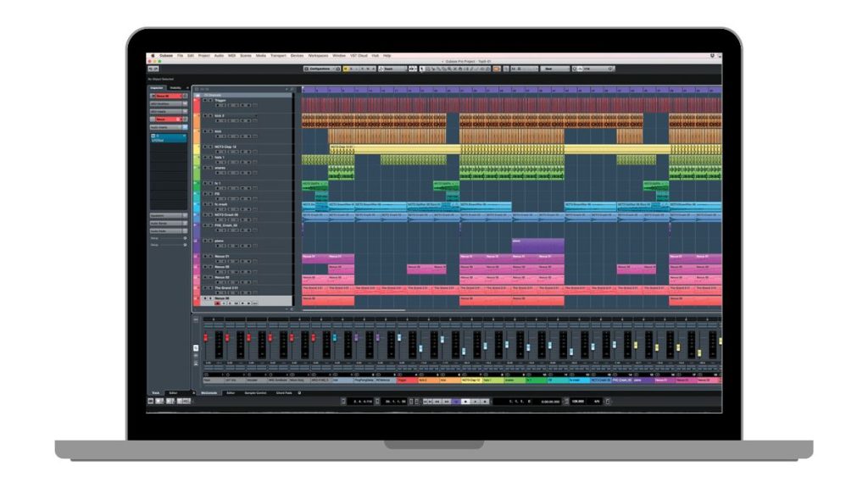Click the fast-forward button in the transport bar
Screen dimensions: 868x488
point(447,401)
